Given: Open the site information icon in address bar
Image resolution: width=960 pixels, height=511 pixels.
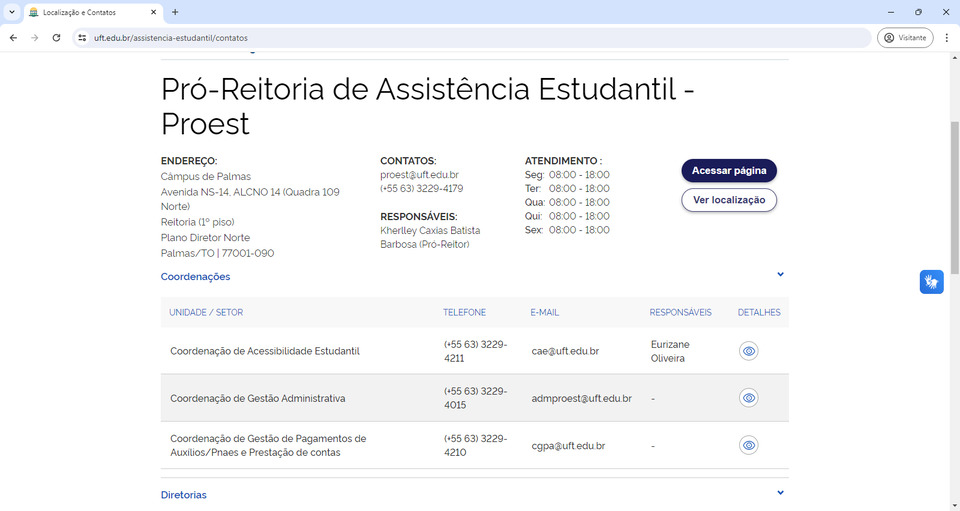Looking at the screenshot, I should click(x=83, y=38).
